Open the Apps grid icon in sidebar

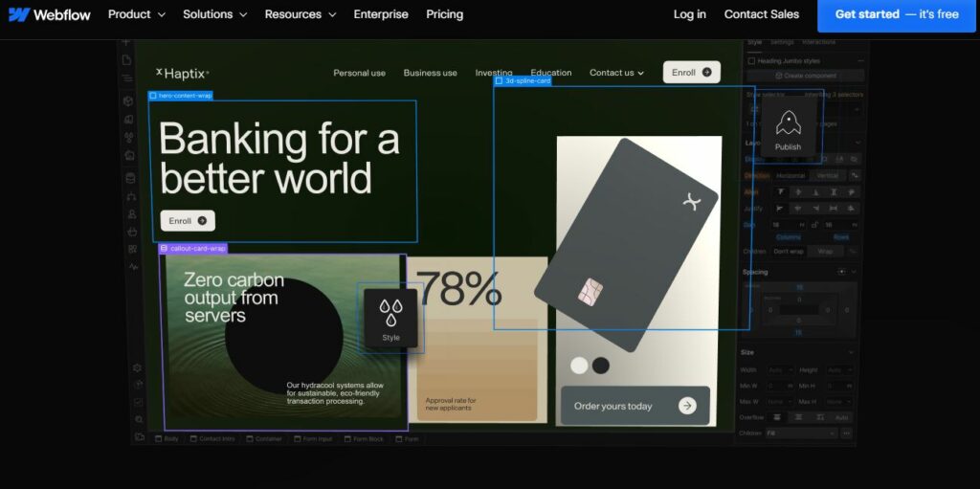132,249
